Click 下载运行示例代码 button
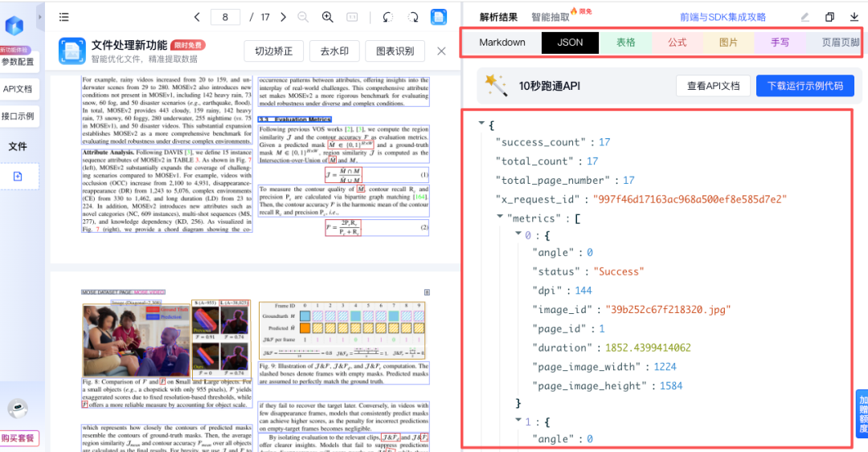868x452 pixels. [805, 86]
